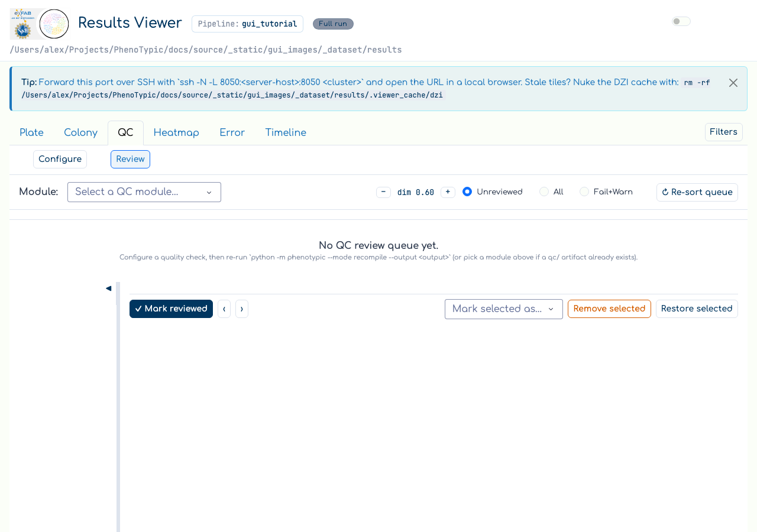Click the rm -rf cache command text
757x532 pixels.
click(x=366, y=89)
